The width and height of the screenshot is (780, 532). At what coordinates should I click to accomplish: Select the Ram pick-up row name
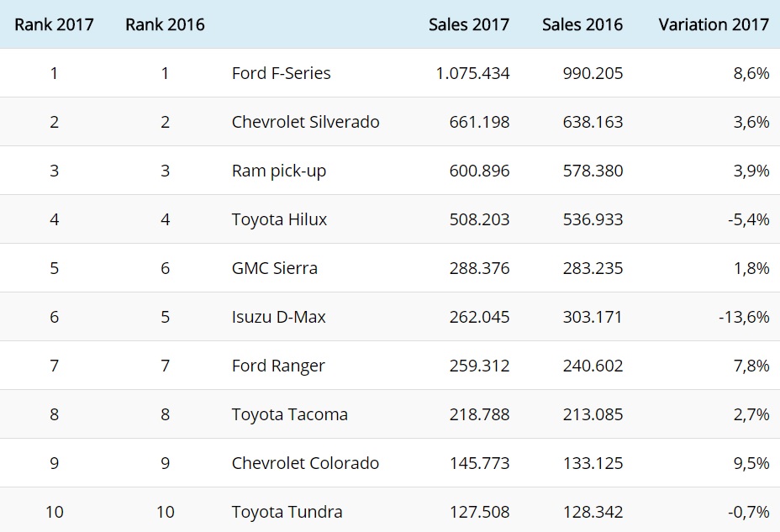click(x=278, y=171)
